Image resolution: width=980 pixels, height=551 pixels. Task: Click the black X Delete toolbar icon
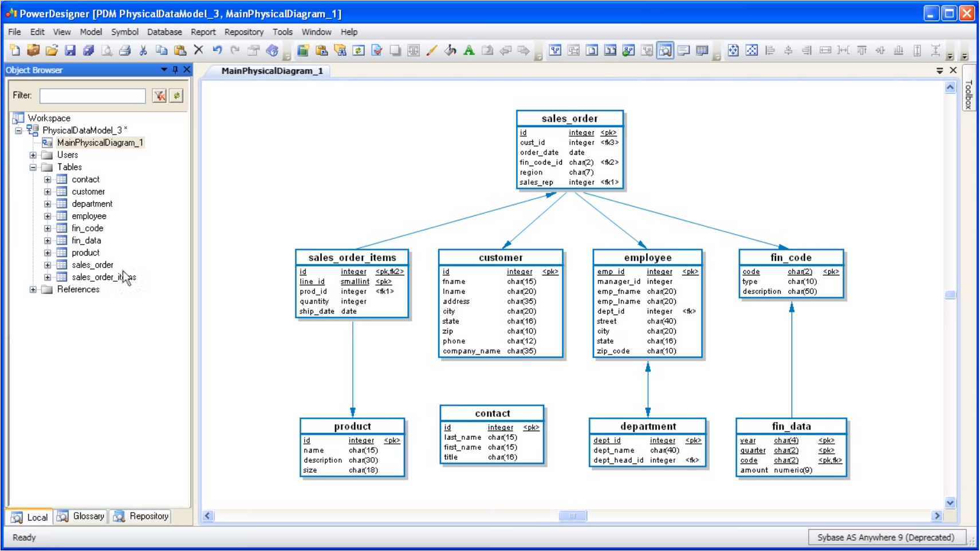point(198,50)
